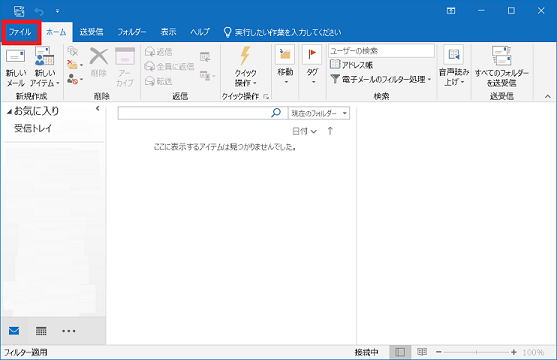The width and height of the screenshot is (557, 360).
Task: Open the ヘルプ tab
Action: coord(200,32)
